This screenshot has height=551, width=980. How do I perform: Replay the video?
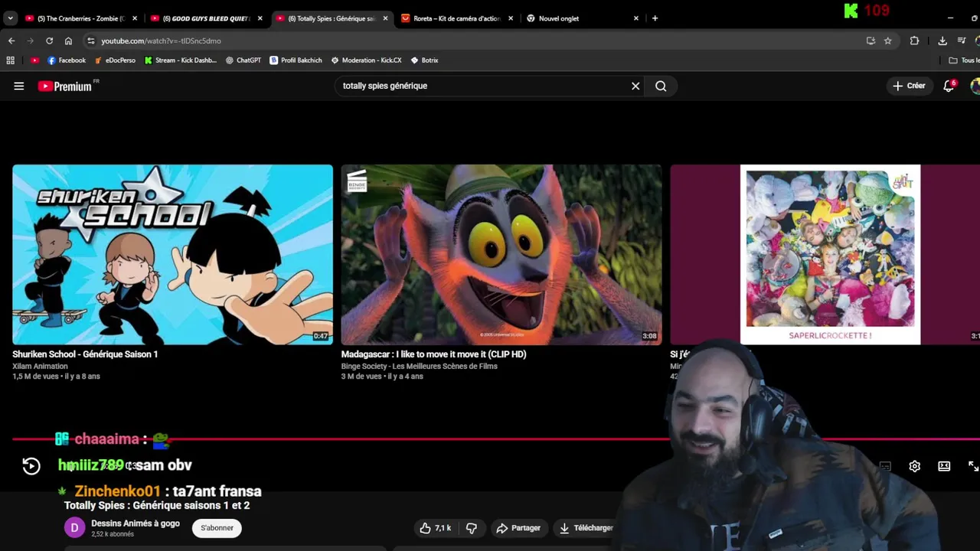click(x=31, y=466)
